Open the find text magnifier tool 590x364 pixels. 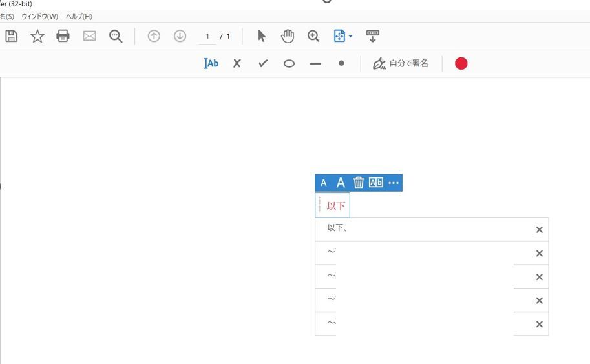pos(116,36)
